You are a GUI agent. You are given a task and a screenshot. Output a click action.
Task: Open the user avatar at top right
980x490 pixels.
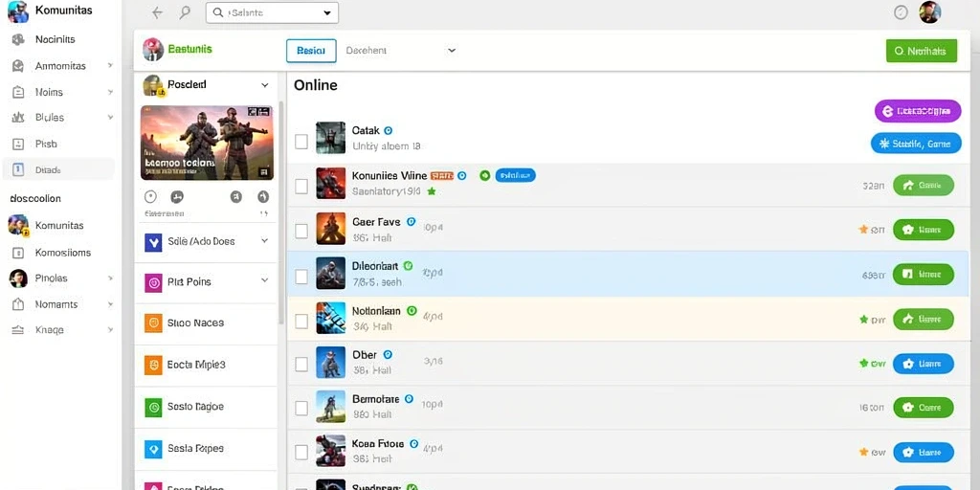pyautogui.click(x=930, y=12)
